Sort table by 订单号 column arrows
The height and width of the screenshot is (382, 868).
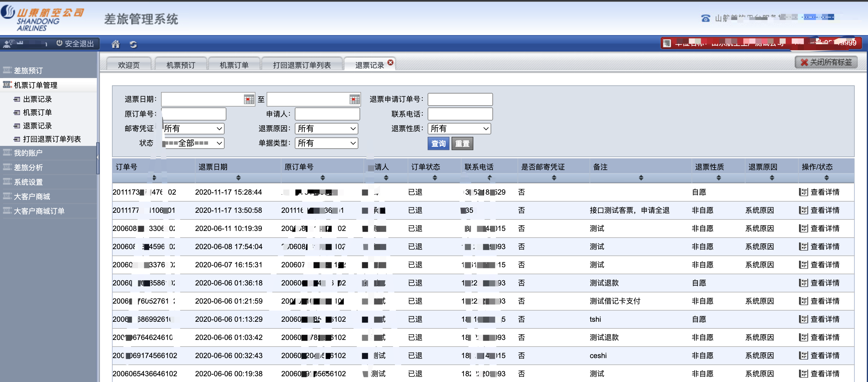(x=154, y=177)
